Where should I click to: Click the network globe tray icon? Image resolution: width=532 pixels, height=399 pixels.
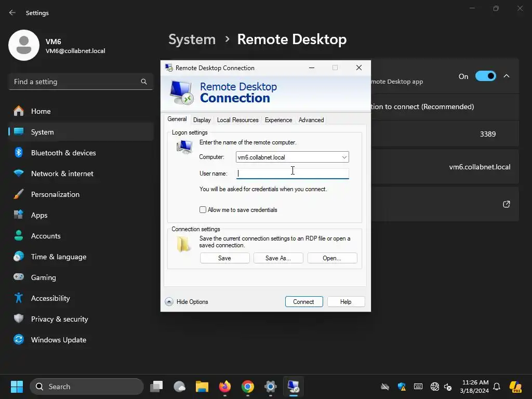[435, 387]
